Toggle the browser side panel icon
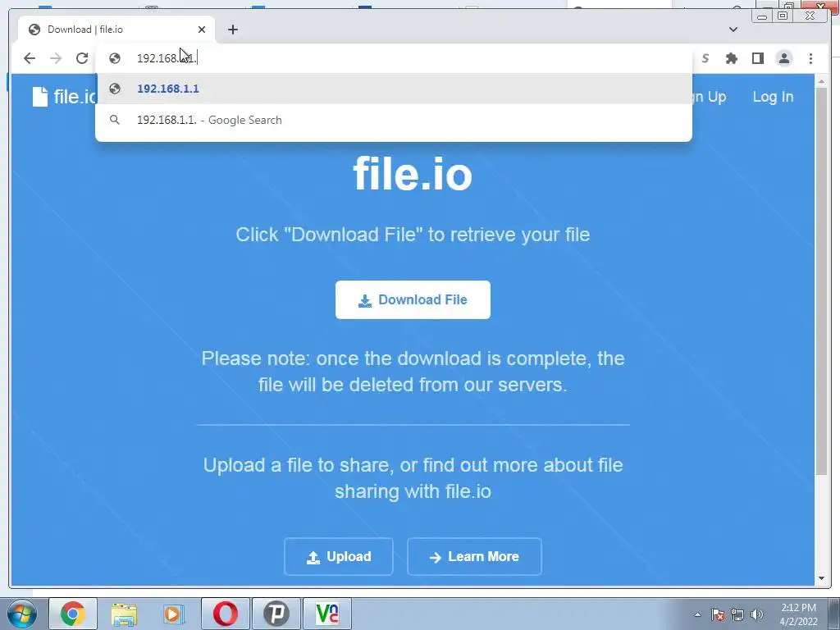Viewport: 840px width, 630px height. [x=757, y=58]
